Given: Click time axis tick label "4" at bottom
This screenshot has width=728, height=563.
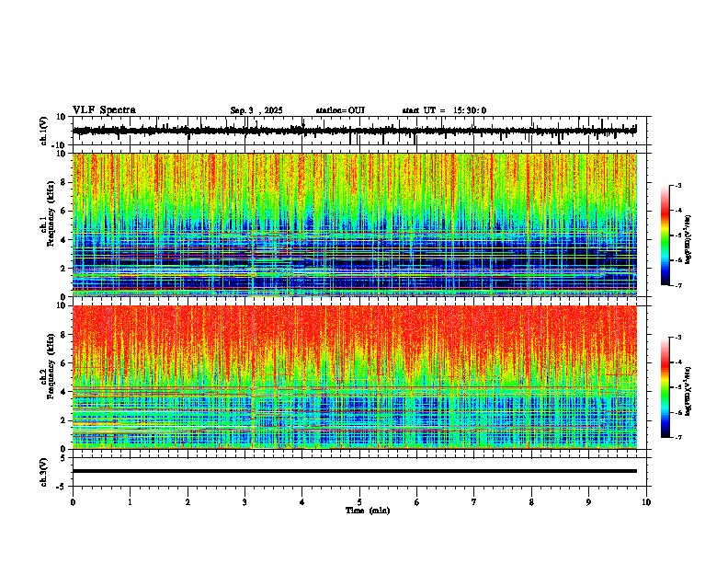Looking at the screenshot, I should click(301, 502).
